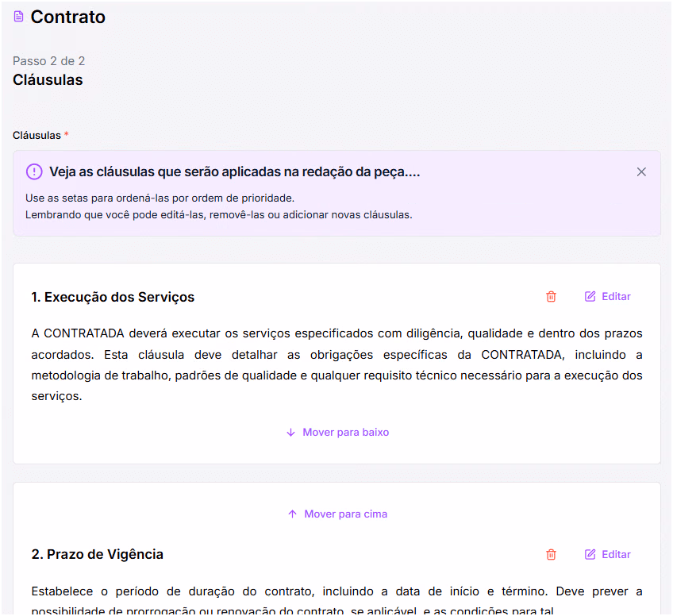673x616 pixels.
Task: Move Prazo de Vigência clause up
Action: pos(337,514)
